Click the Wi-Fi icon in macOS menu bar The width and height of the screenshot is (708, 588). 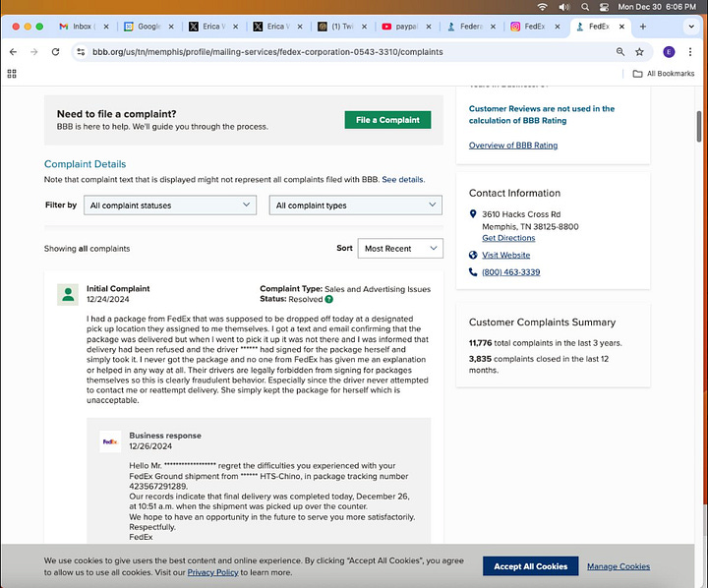click(x=542, y=7)
